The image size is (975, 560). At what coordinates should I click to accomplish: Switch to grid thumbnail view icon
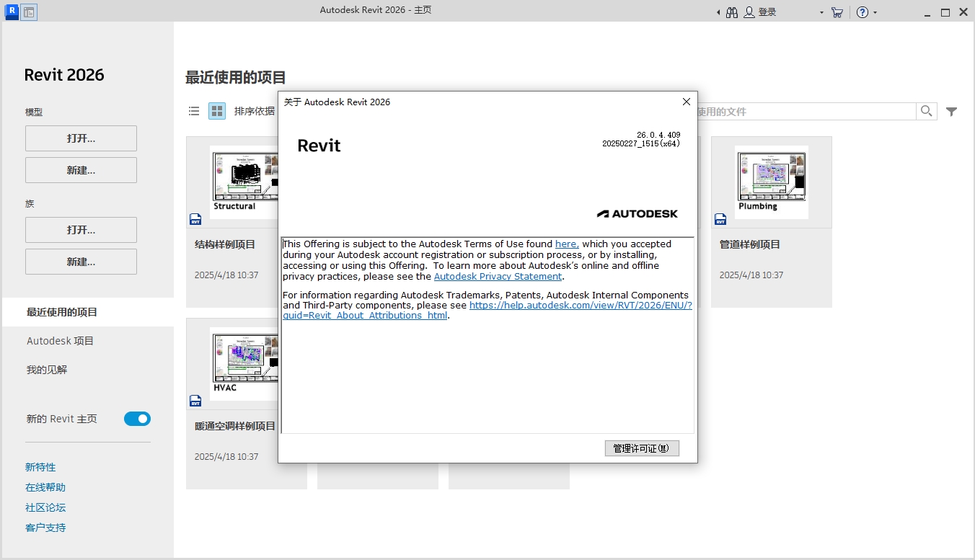217,111
